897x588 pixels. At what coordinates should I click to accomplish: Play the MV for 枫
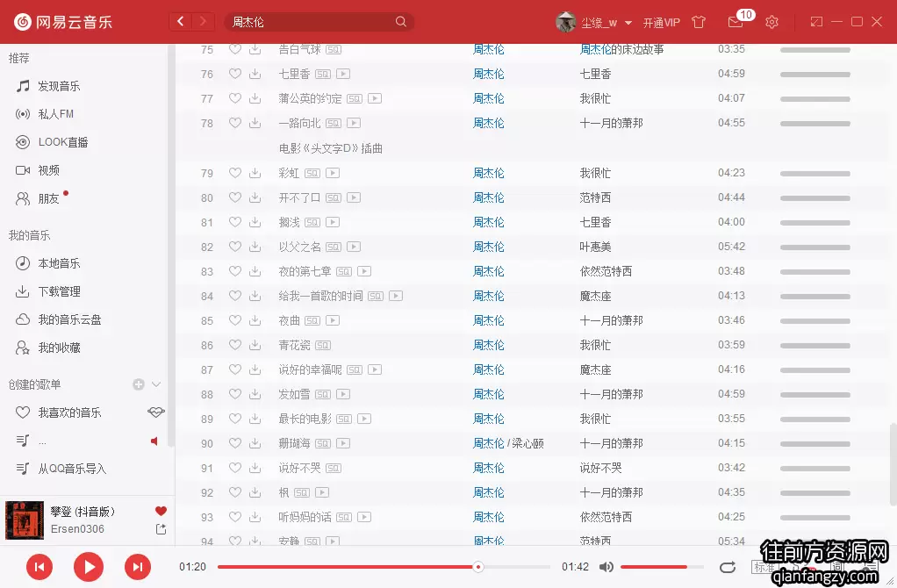pyautogui.click(x=322, y=492)
